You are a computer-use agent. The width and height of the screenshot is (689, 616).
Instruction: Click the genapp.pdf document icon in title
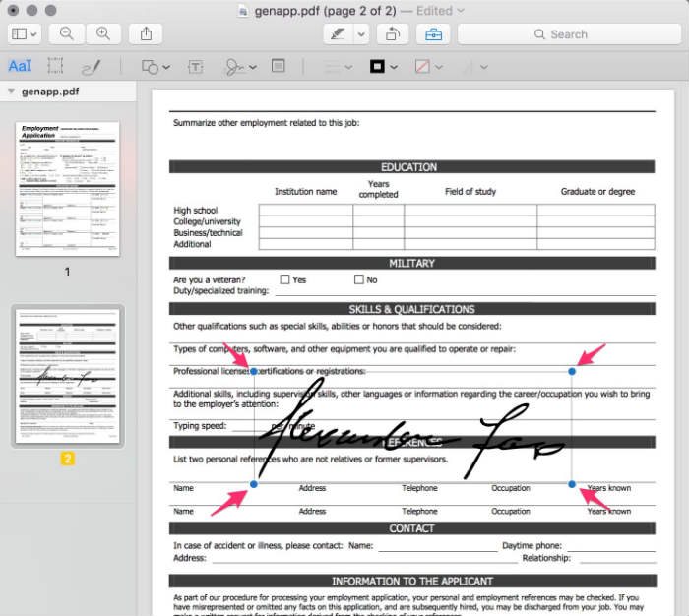pos(242,11)
